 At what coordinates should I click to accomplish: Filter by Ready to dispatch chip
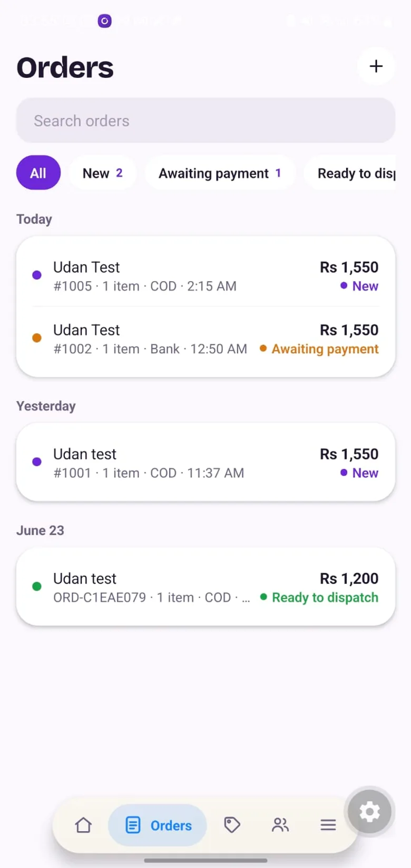(350, 173)
